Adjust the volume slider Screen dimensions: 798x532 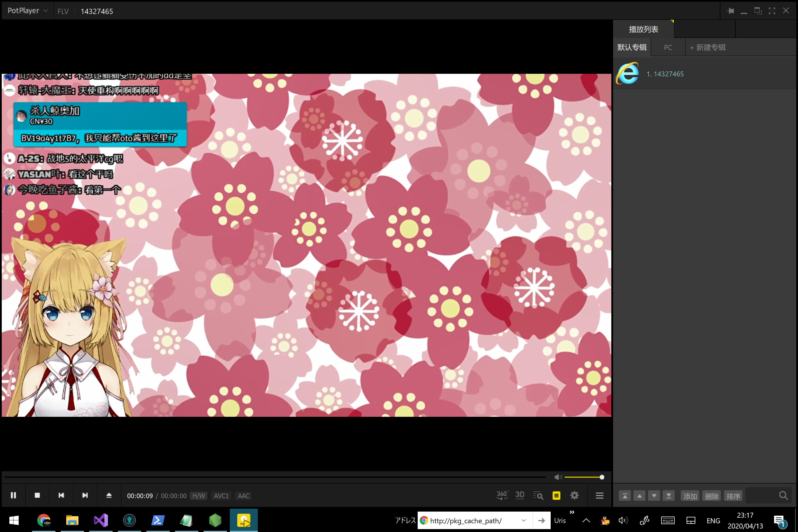584,477
